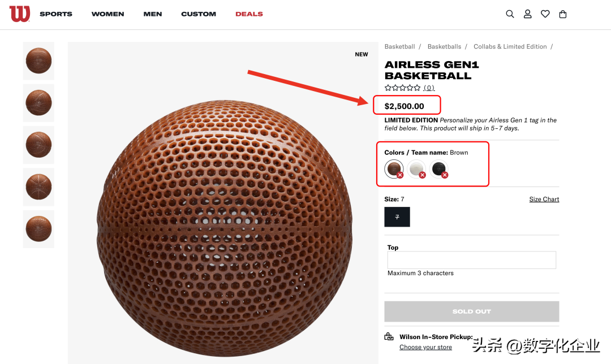The height and width of the screenshot is (364, 611).
Task: Select the Brown color swatch
Action: tap(394, 169)
